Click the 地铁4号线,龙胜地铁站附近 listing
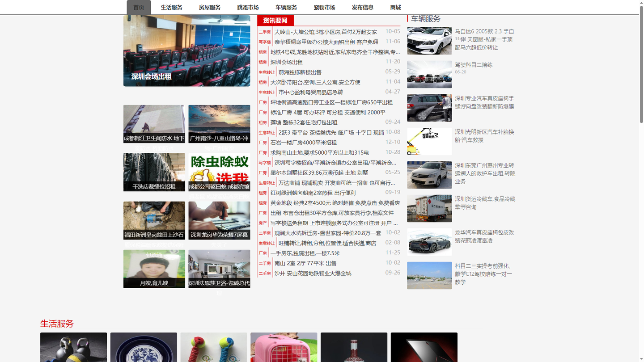Image resolution: width=644 pixels, height=362 pixels. click(335, 52)
